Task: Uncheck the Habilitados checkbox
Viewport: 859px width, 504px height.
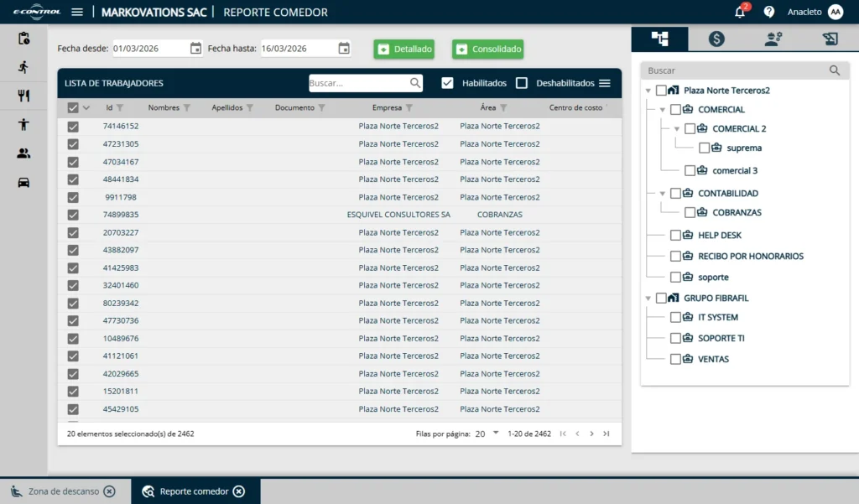Action: [x=448, y=83]
